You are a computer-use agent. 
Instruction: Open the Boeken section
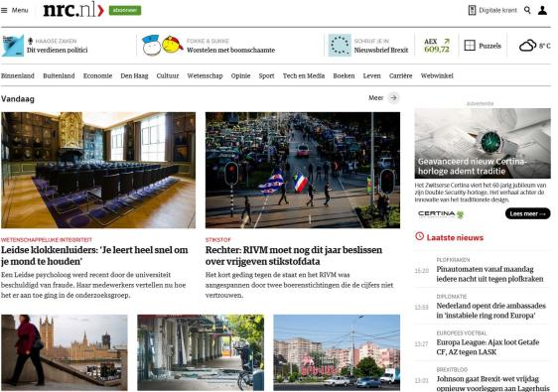(x=344, y=75)
